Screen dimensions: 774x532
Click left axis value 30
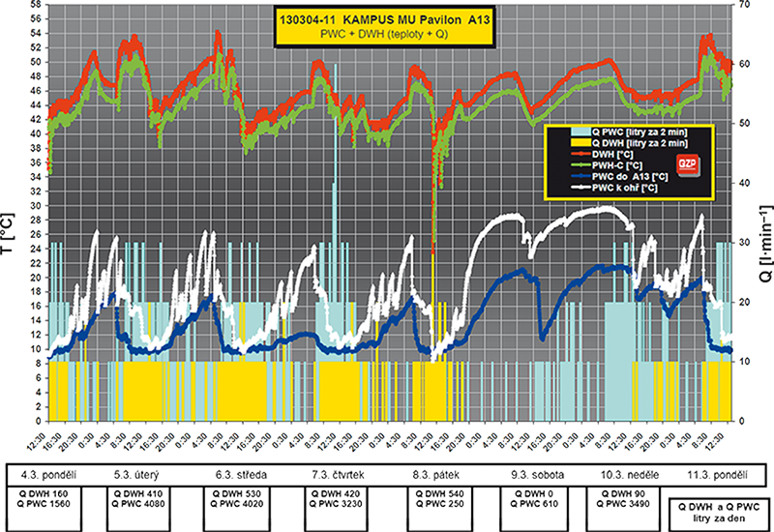pyautogui.click(x=38, y=206)
